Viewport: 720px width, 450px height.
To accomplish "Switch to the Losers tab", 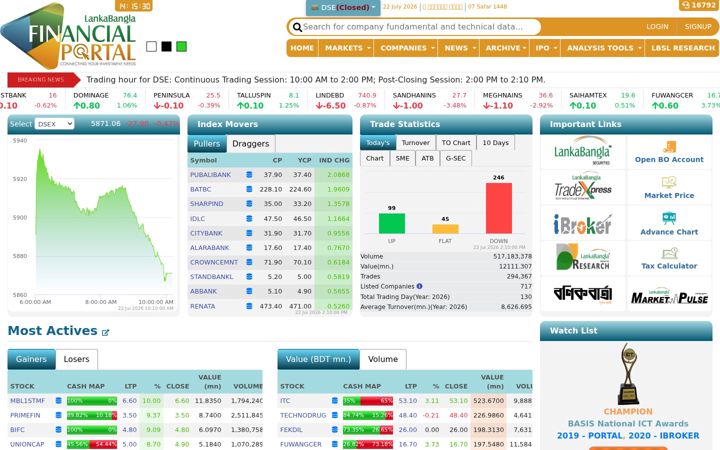I will 76,359.
